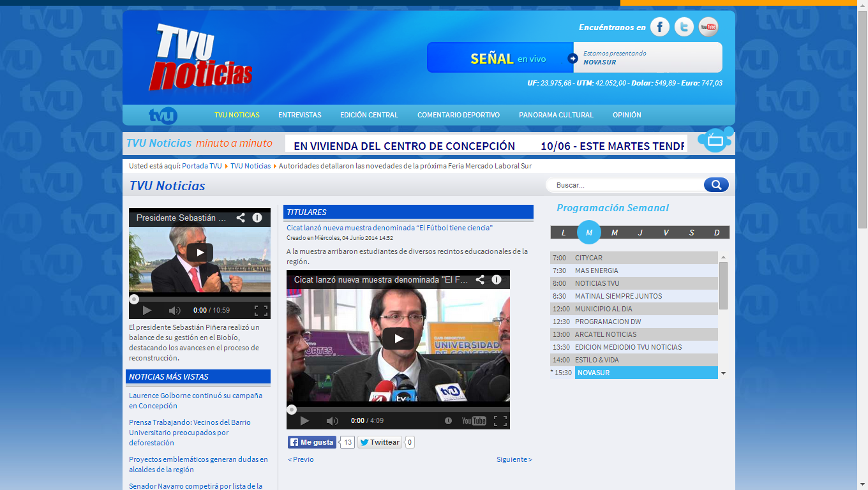Select MATINAL SIEMPRE JUNTOS schedule row
868x490 pixels.
tap(634, 296)
